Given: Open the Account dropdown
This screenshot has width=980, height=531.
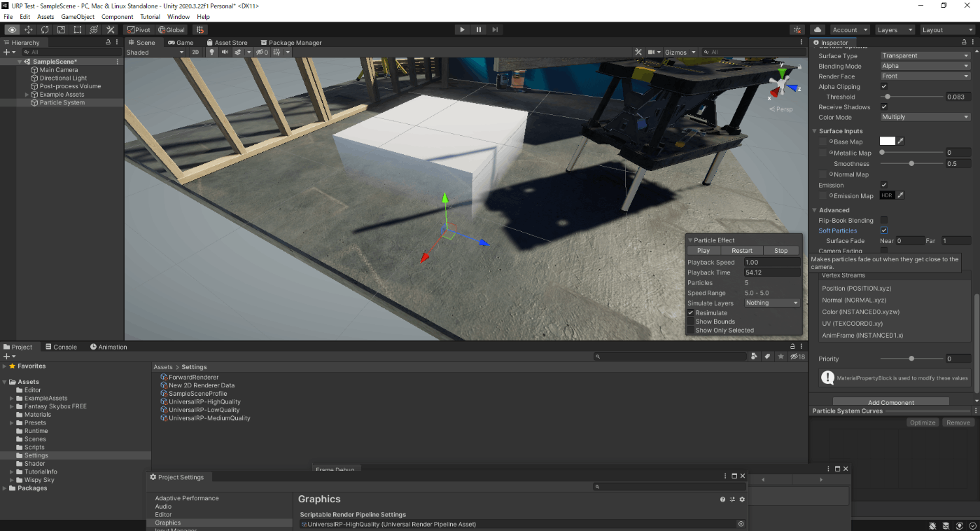Looking at the screenshot, I should tap(850, 30).
